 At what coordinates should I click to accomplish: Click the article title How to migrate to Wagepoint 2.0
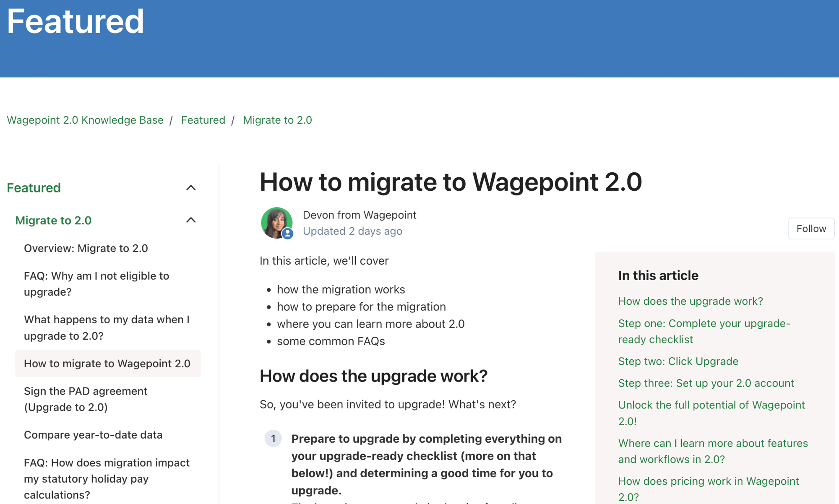click(451, 182)
